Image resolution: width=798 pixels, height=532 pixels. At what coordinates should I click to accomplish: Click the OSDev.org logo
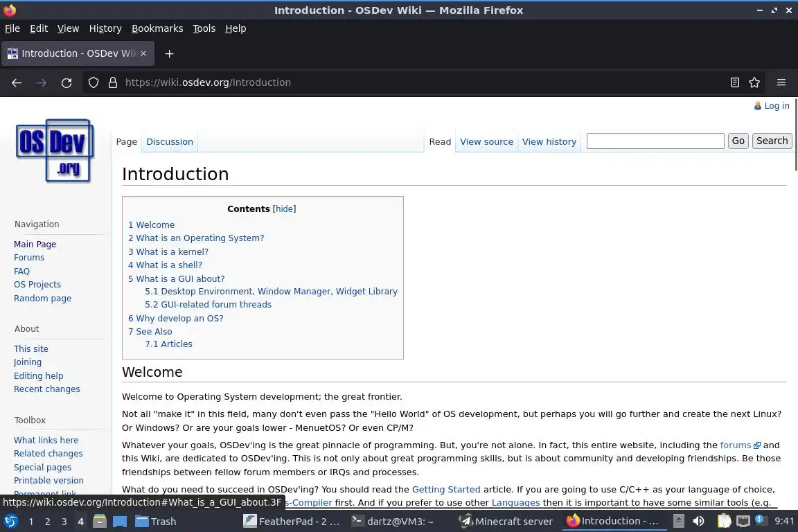(x=55, y=151)
